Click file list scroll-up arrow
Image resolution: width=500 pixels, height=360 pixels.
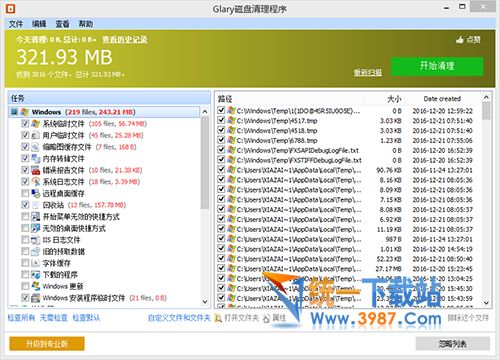click(486, 97)
